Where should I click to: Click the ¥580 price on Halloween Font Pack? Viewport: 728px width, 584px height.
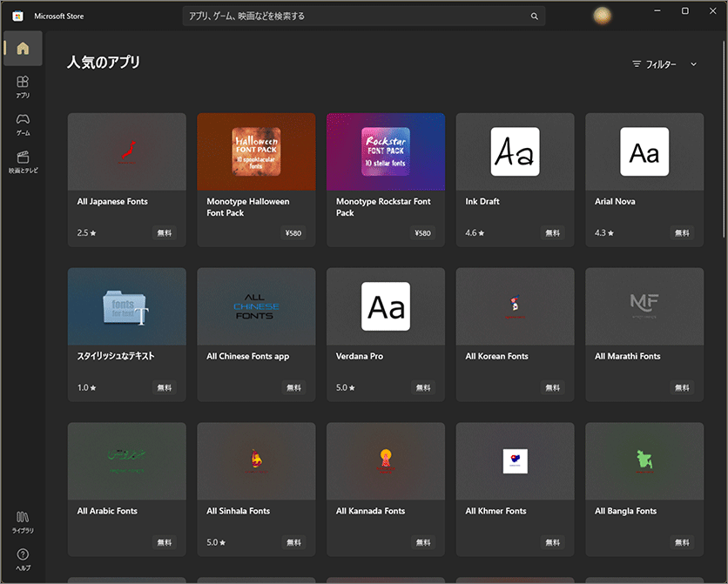point(293,233)
